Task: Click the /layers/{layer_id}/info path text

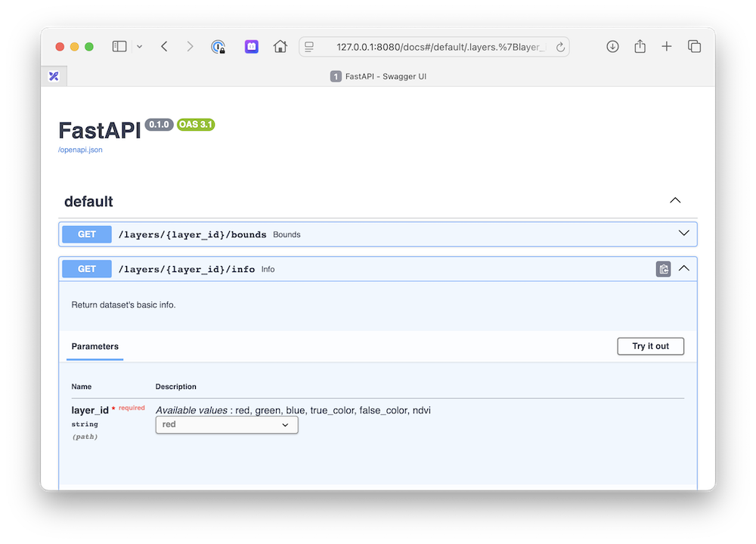Action: click(187, 269)
